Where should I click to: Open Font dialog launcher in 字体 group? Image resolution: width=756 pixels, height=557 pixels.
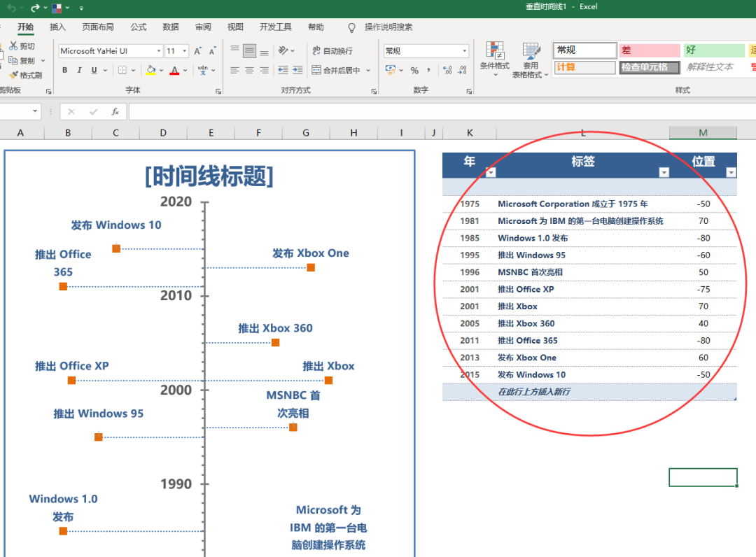[218, 91]
